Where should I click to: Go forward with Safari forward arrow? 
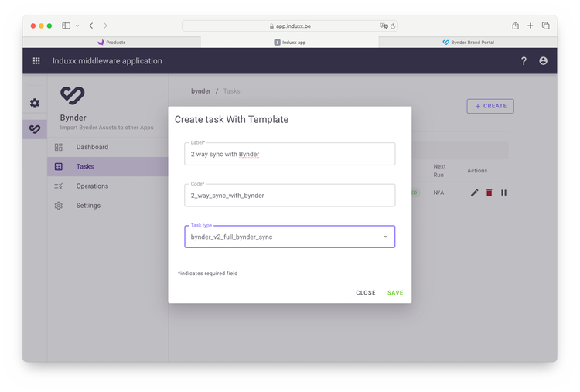tap(105, 26)
